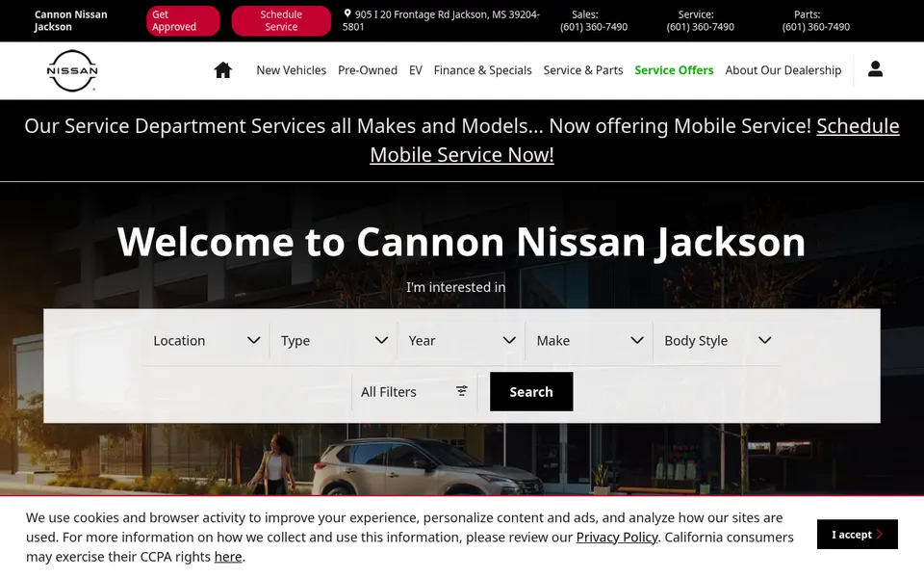This screenshot has width=924, height=578.
Task: Open the Pre-Owned menu
Action: pos(368,70)
